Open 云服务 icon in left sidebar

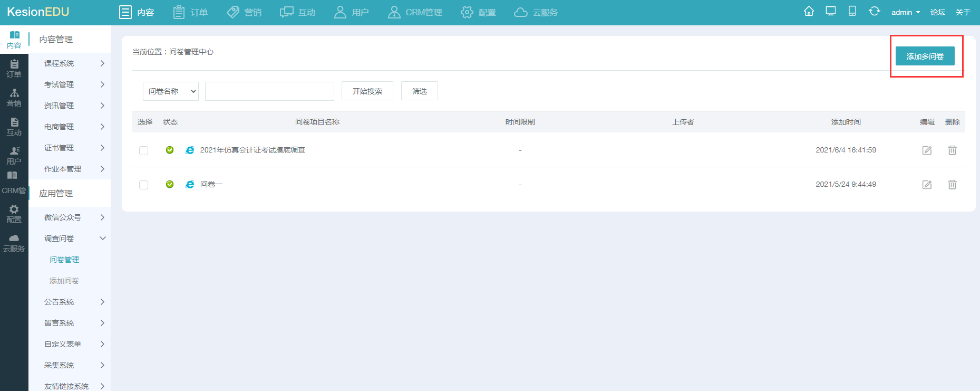pyautogui.click(x=14, y=243)
